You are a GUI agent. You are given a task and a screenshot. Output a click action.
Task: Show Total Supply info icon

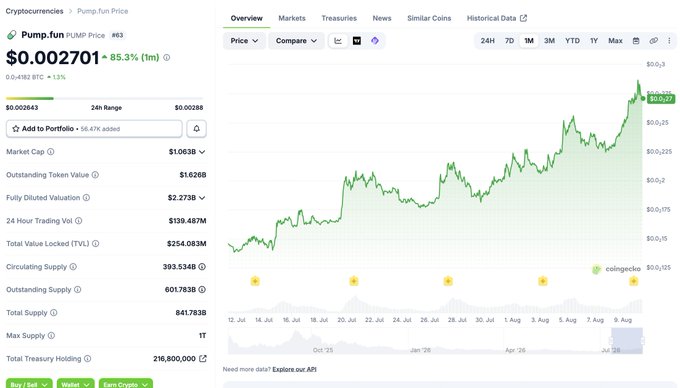click(54, 313)
